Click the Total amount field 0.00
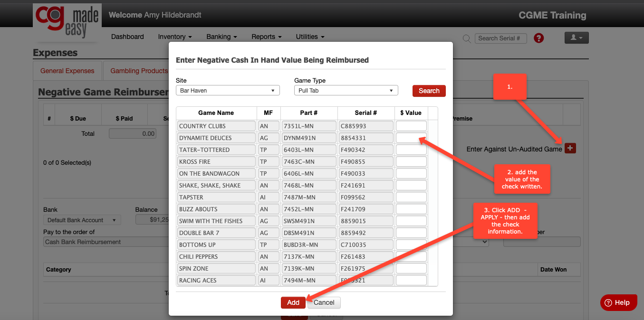The width and height of the screenshot is (644, 320). click(x=133, y=134)
